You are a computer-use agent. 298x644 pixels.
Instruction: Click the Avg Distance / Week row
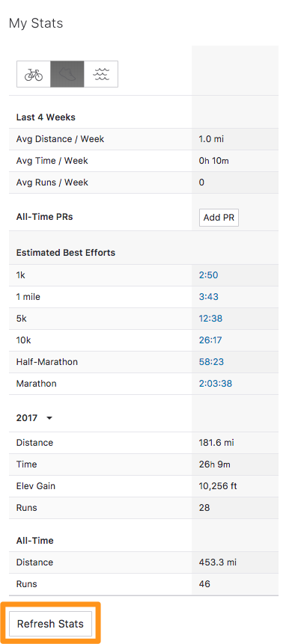[144, 139]
